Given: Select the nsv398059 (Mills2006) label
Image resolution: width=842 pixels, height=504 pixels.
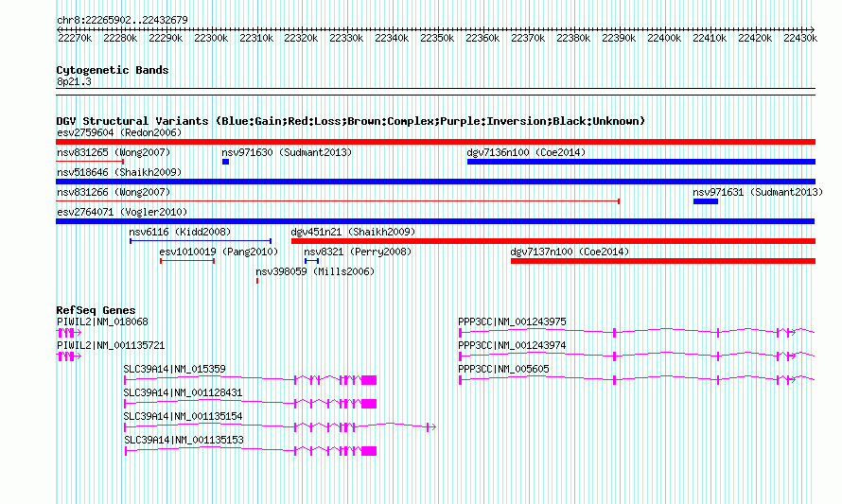Looking at the screenshot, I should coord(315,271).
